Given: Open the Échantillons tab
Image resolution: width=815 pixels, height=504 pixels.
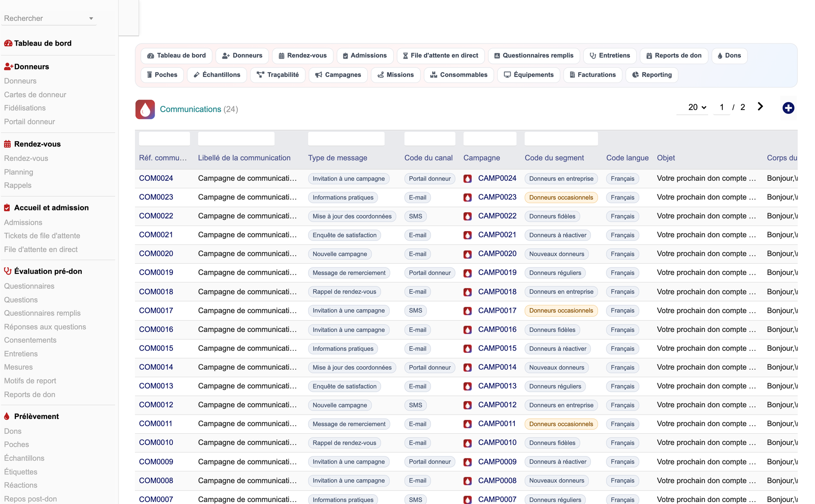Looking at the screenshot, I should coord(217,75).
